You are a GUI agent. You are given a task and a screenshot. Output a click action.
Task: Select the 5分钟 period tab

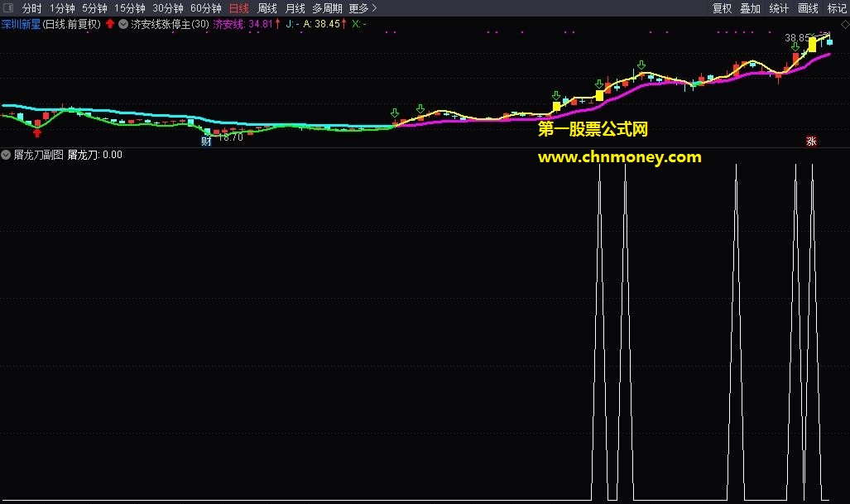click(x=94, y=8)
